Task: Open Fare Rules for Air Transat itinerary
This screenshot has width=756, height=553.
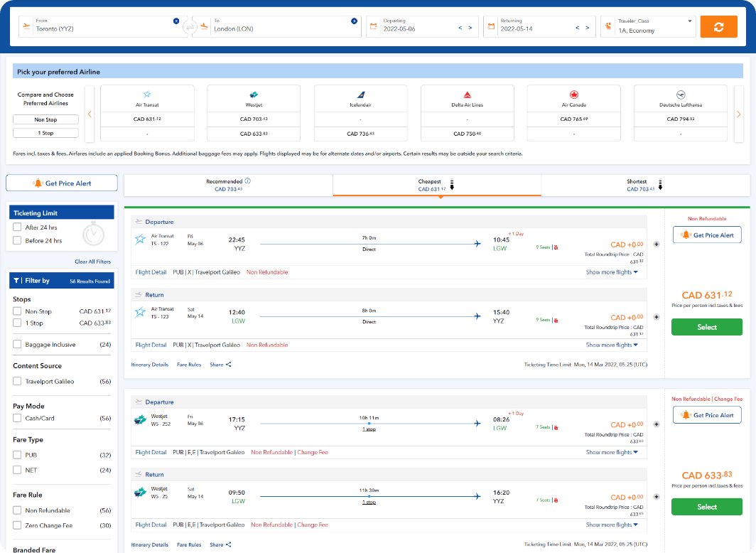Action: point(189,365)
